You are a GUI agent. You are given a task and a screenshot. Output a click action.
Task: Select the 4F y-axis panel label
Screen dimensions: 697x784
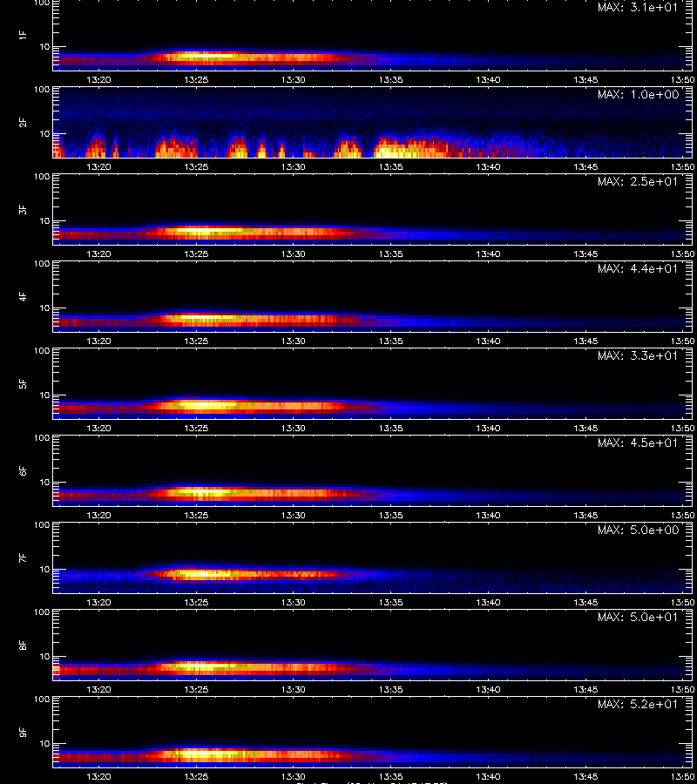pos(23,296)
